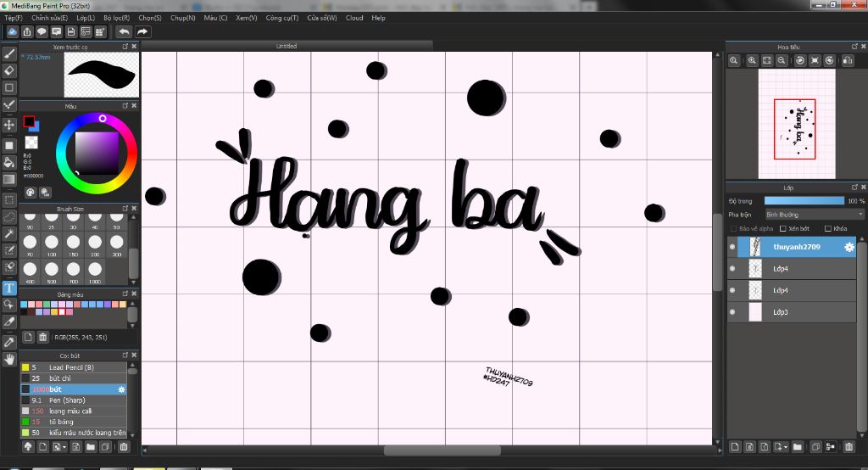Select the transparent color swatch
Image resolution: width=868 pixels, height=470 pixels.
31,143
